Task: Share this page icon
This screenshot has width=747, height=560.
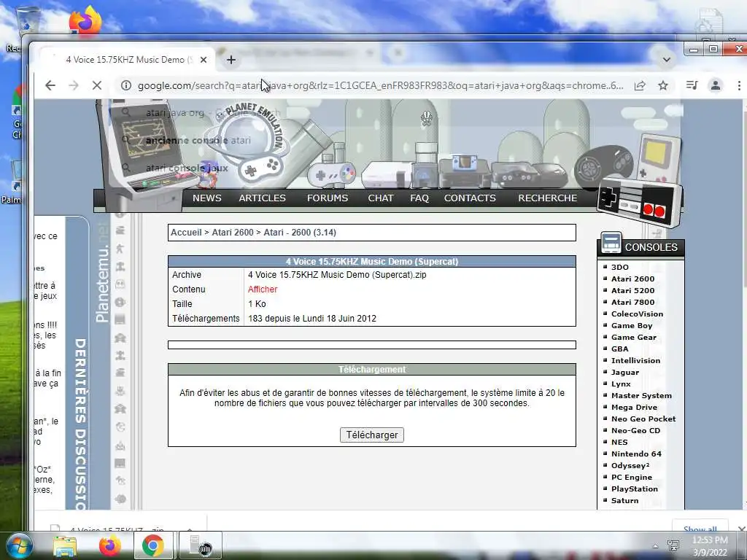Action: [x=640, y=86]
